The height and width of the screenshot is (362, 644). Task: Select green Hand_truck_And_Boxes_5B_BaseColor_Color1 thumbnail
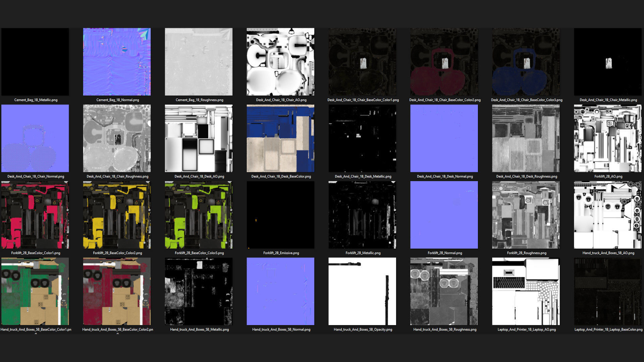[35, 291]
